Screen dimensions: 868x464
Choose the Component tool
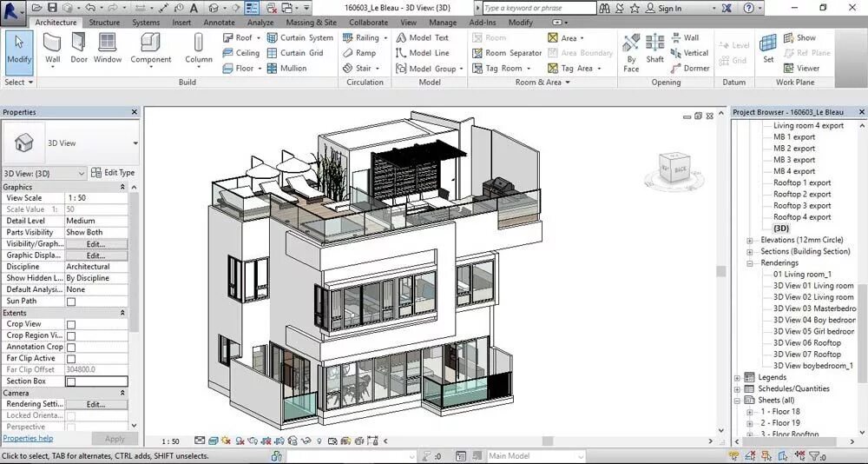coord(150,49)
